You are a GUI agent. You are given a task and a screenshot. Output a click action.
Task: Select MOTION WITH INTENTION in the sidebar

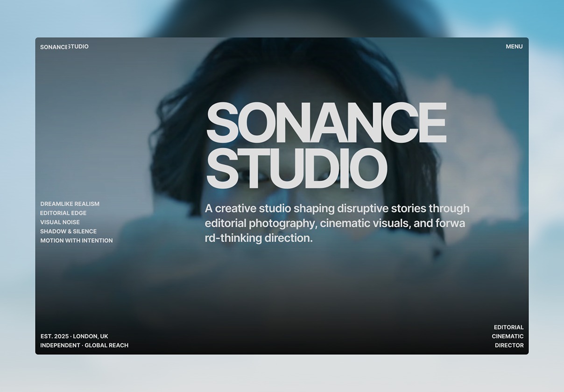click(77, 240)
